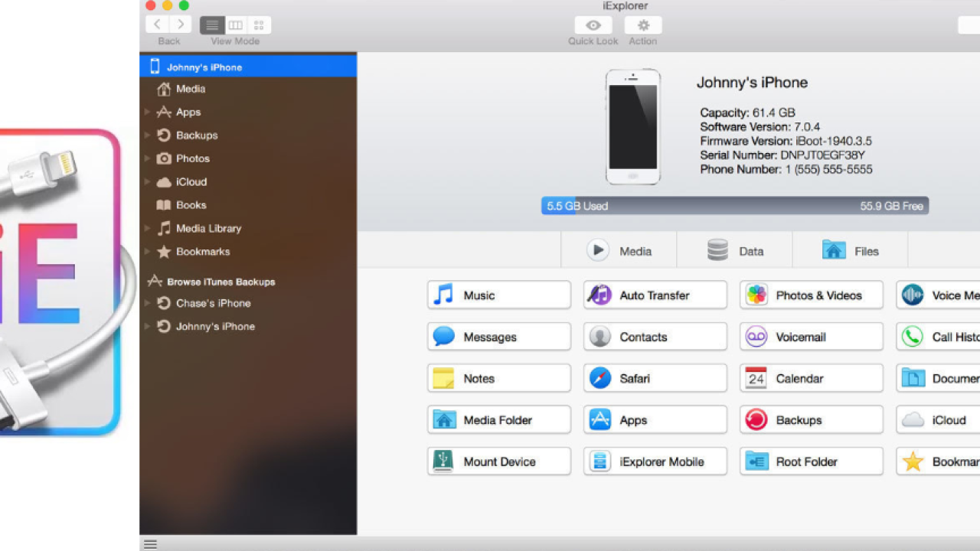Expand the Backups sidebar item
The image size is (980, 551).
[x=147, y=135]
